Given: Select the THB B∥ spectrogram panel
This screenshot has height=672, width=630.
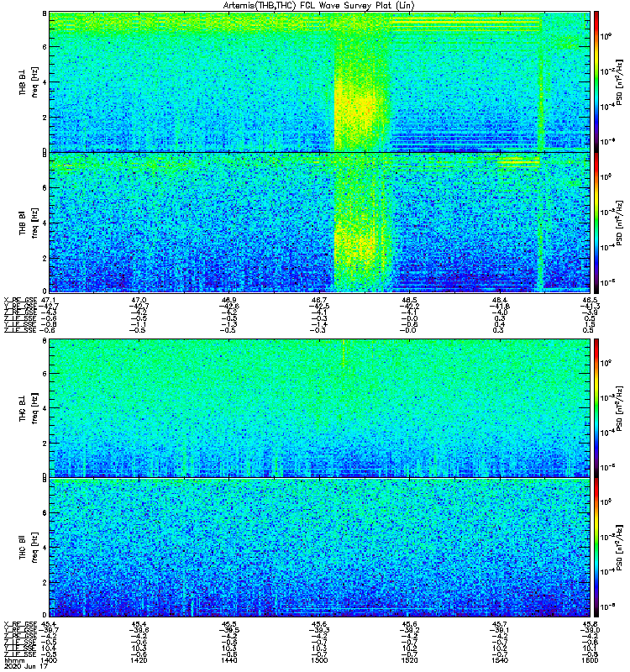Looking at the screenshot, I should click(x=320, y=223).
